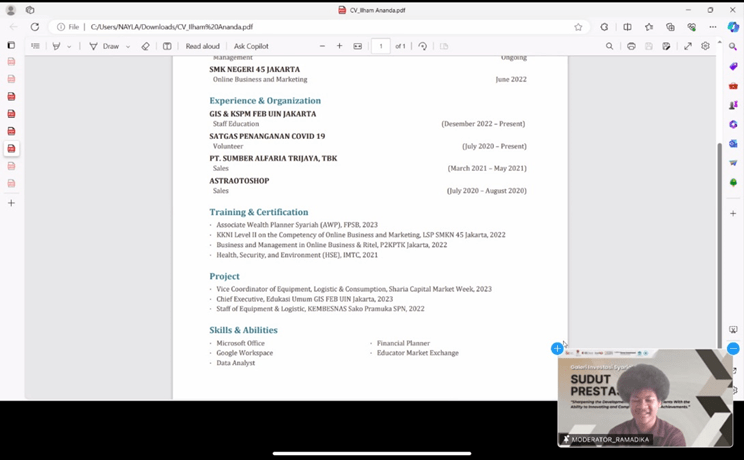Toggle the vertical tabs pane button
This screenshot has height=460, width=744.
pyautogui.click(x=11, y=45)
